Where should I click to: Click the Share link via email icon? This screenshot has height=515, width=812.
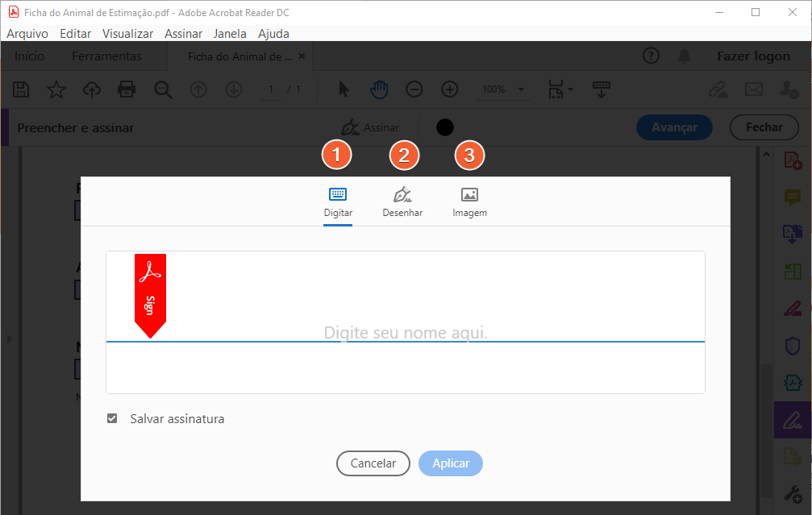tap(753, 89)
